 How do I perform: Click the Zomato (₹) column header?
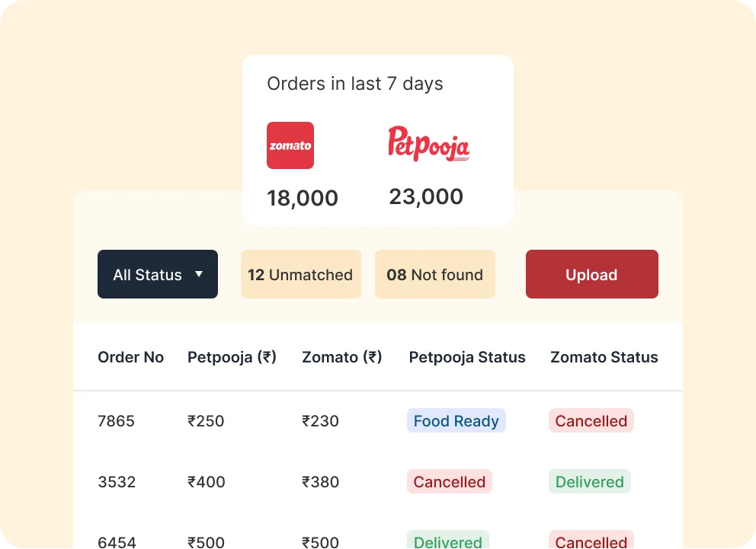[341, 357]
